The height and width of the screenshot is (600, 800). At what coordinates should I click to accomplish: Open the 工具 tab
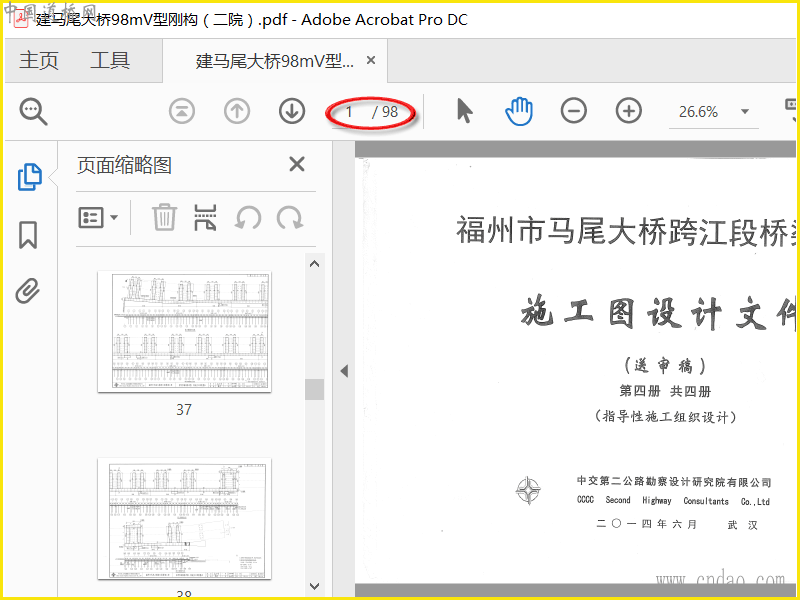110,61
